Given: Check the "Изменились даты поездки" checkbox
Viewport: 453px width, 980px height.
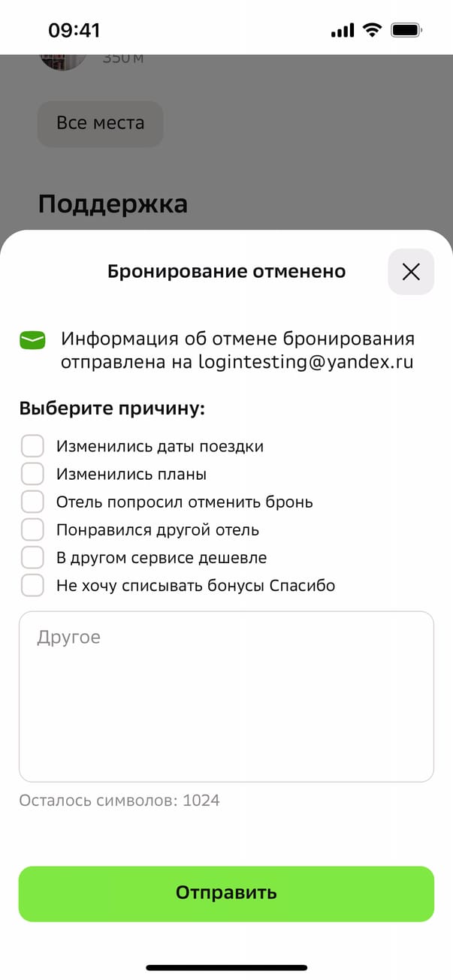Looking at the screenshot, I should point(32,446).
